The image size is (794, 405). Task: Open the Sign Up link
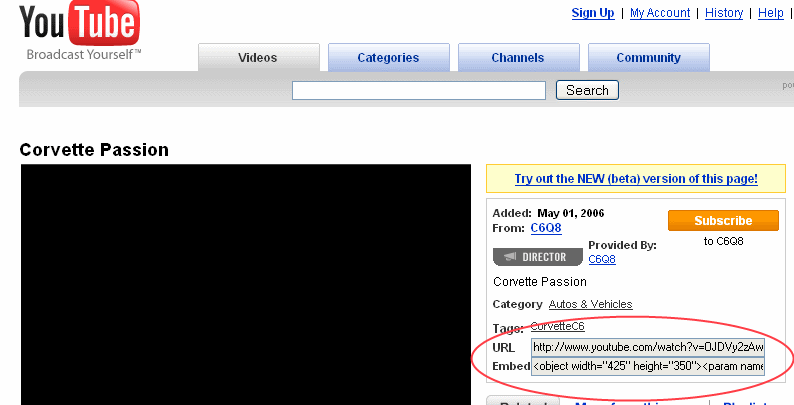[593, 13]
